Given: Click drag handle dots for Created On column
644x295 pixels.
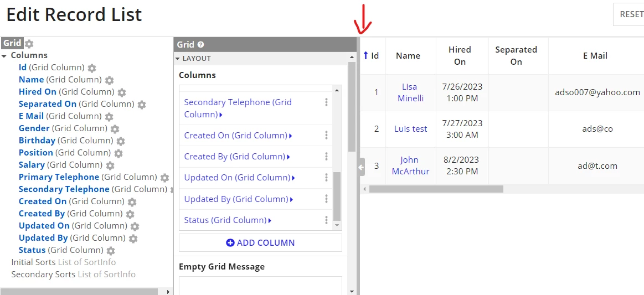Looking at the screenshot, I should [x=326, y=136].
